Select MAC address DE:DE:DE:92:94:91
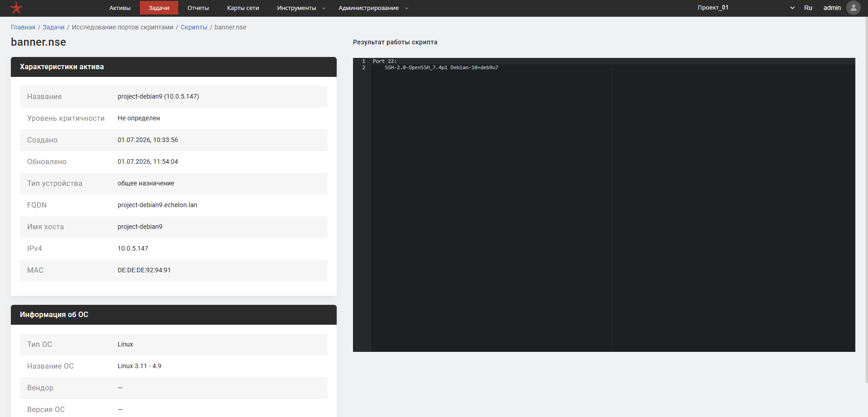The height and width of the screenshot is (417, 868). click(x=144, y=270)
